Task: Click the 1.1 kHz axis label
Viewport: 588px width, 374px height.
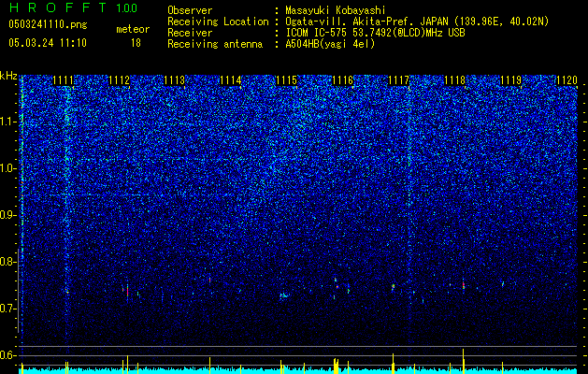Action: pos(7,122)
